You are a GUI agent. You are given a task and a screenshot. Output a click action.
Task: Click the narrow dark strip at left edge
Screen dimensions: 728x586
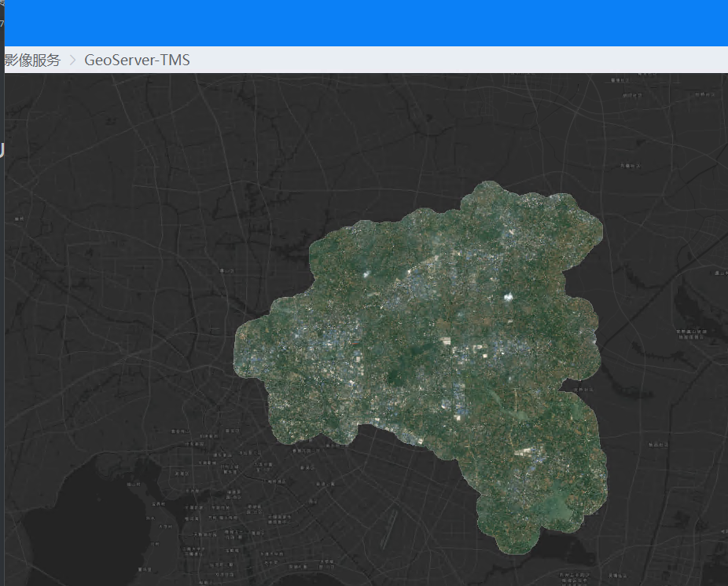click(x=2, y=314)
